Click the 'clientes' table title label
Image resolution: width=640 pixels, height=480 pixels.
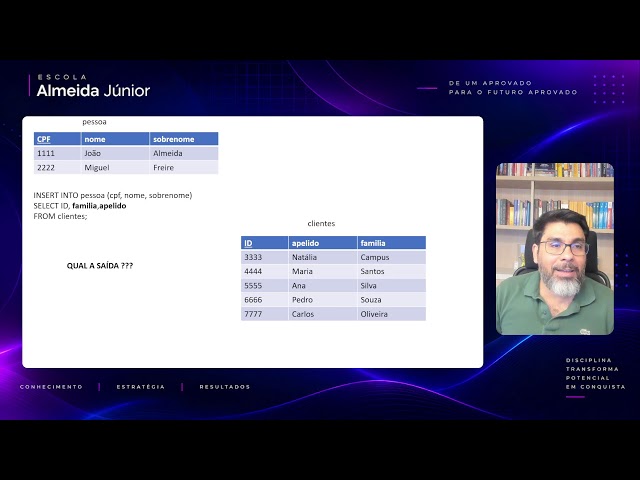[321, 223]
